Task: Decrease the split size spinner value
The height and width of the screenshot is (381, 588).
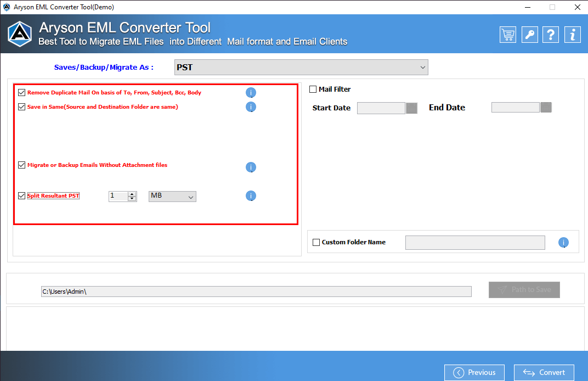Action: (x=132, y=199)
